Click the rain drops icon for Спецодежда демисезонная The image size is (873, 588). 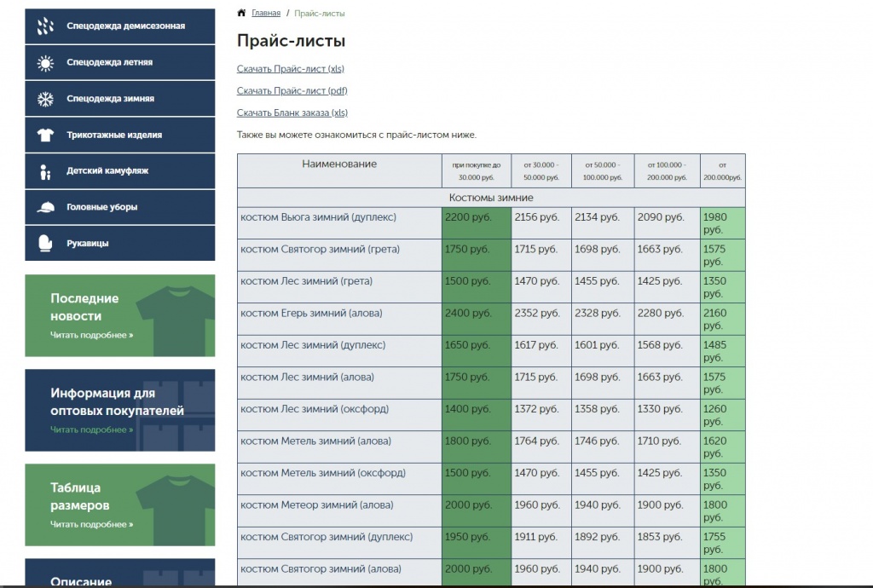(45, 26)
